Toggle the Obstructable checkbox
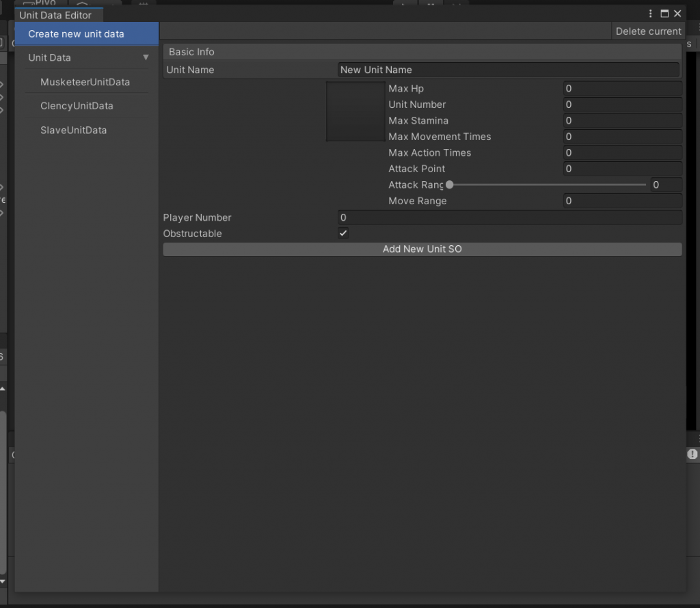 [343, 233]
